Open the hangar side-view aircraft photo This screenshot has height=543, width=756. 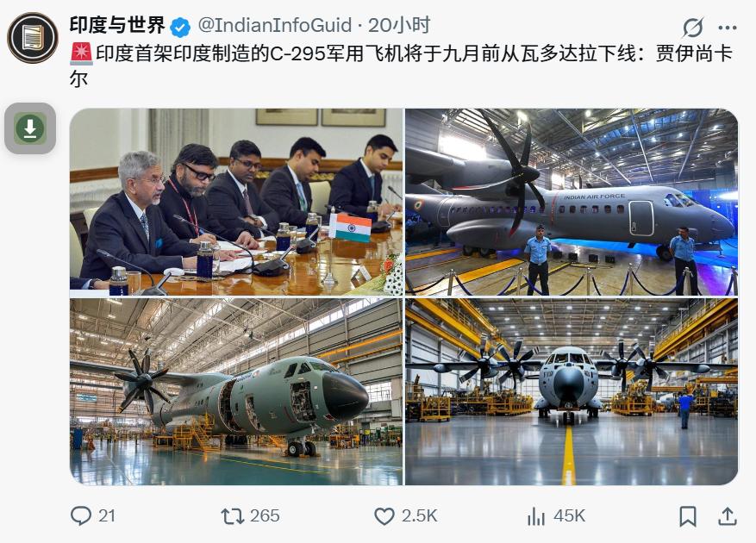pyautogui.click(x=236, y=391)
